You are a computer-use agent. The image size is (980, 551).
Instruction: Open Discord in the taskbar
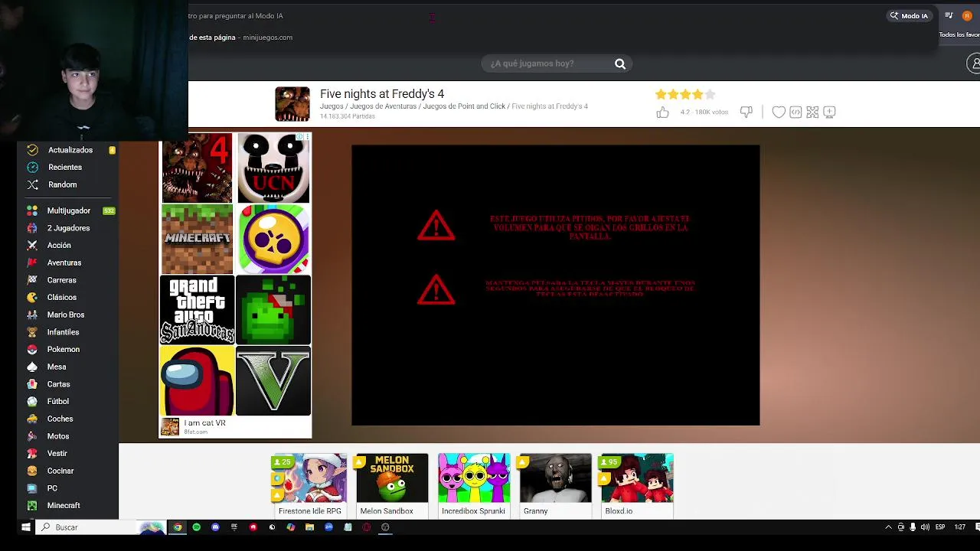(x=215, y=527)
